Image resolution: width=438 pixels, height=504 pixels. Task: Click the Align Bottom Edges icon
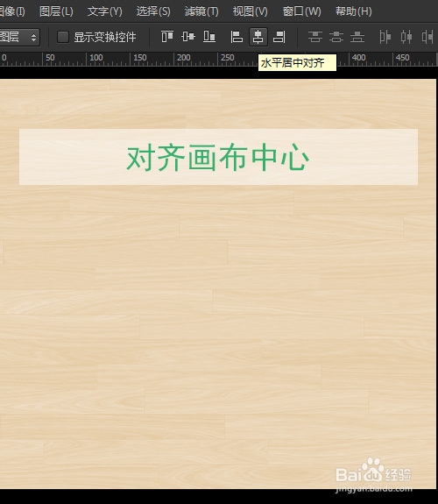[x=209, y=37]
